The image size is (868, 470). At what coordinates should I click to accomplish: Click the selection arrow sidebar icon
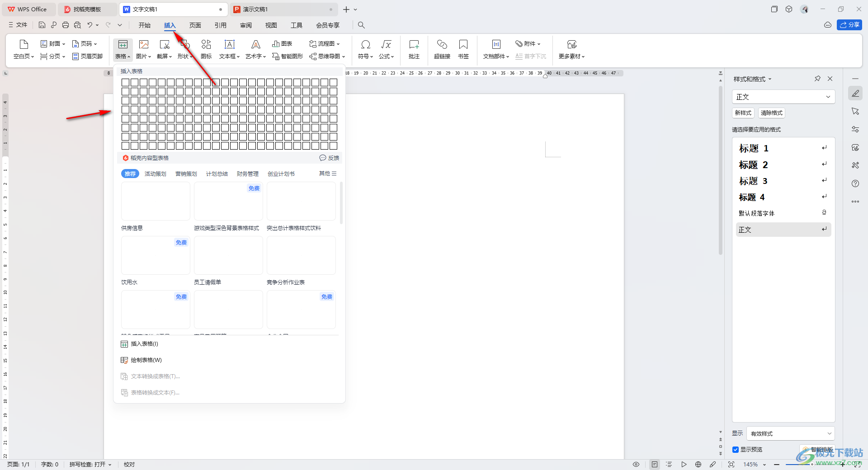[855, 111]
